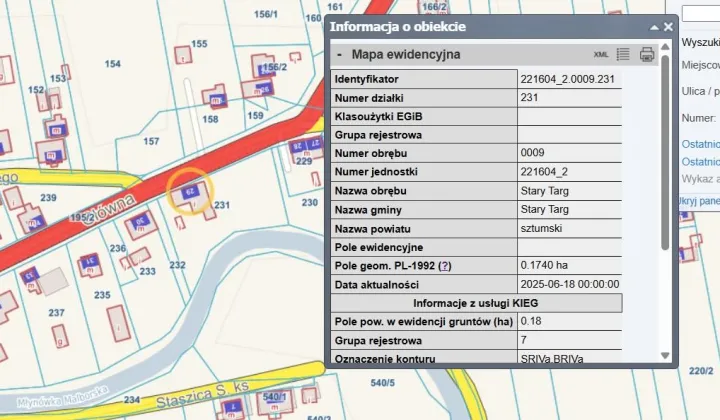
Task: Select the area value 0.1740 ha
Action: point(544,265)
